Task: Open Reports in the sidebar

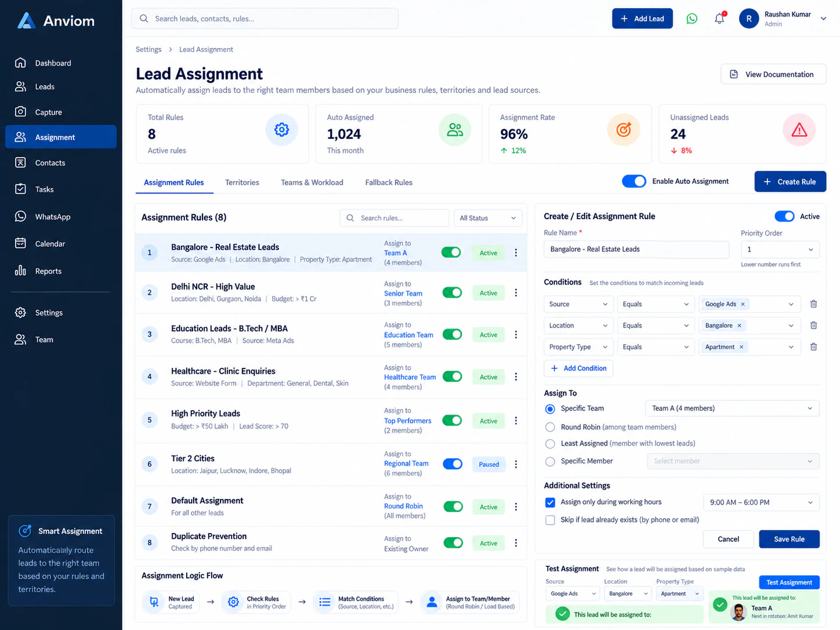Action: coord(61,271)
